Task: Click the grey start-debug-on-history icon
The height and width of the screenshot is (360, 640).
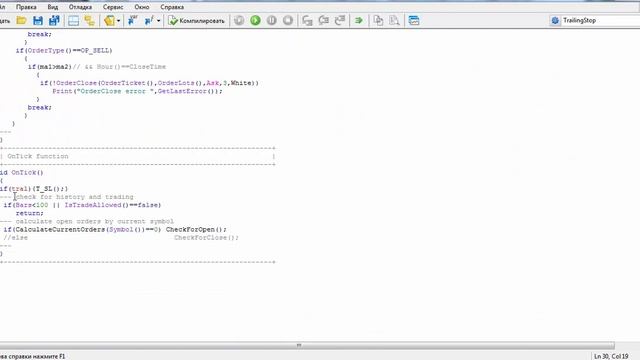Action: (239, 20)
